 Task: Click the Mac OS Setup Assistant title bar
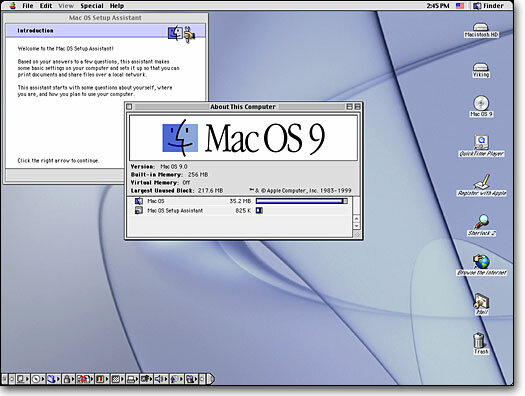[105, 18]
